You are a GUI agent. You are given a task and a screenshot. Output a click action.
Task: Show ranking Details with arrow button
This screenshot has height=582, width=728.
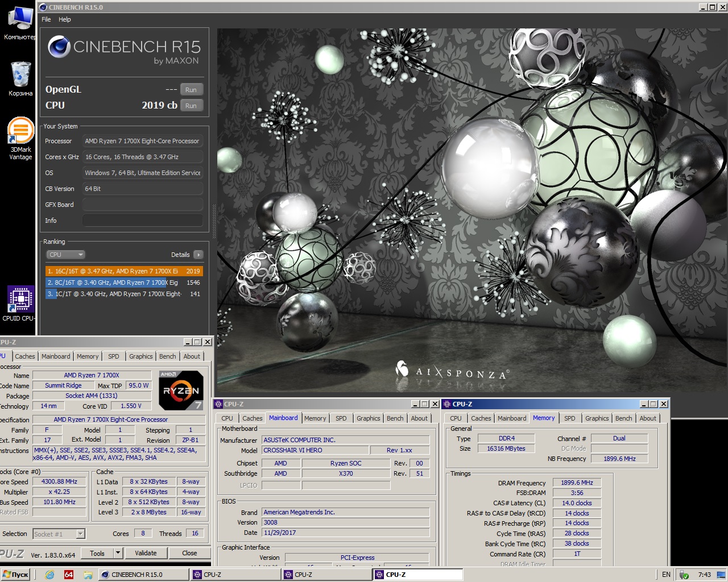pos(198,255)
